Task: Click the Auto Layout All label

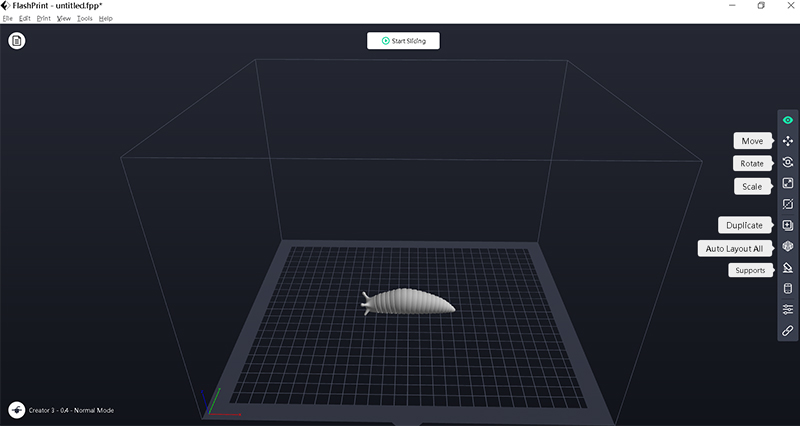Action: point(734,248)
